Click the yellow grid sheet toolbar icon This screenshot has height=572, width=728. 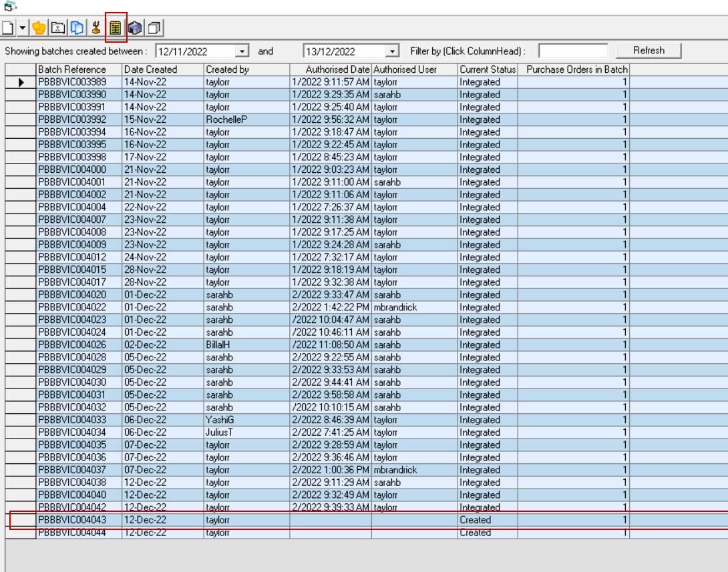point(116,28)
